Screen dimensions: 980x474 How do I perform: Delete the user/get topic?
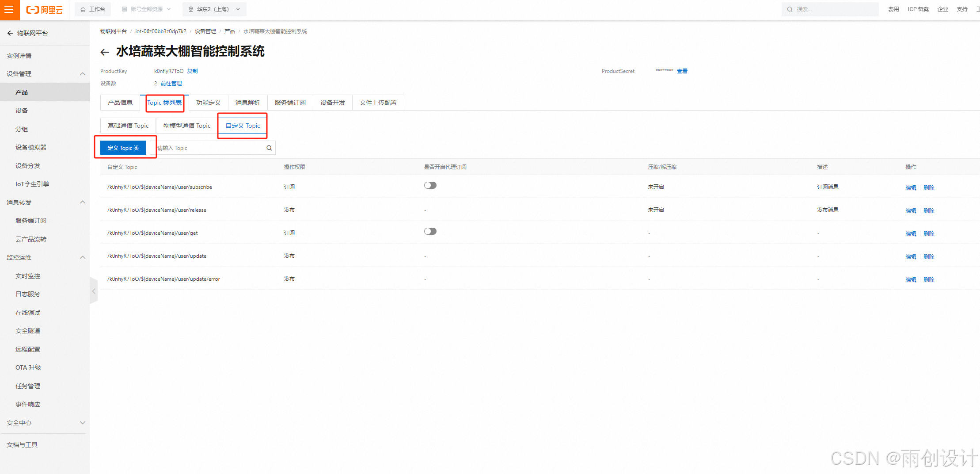929,233
